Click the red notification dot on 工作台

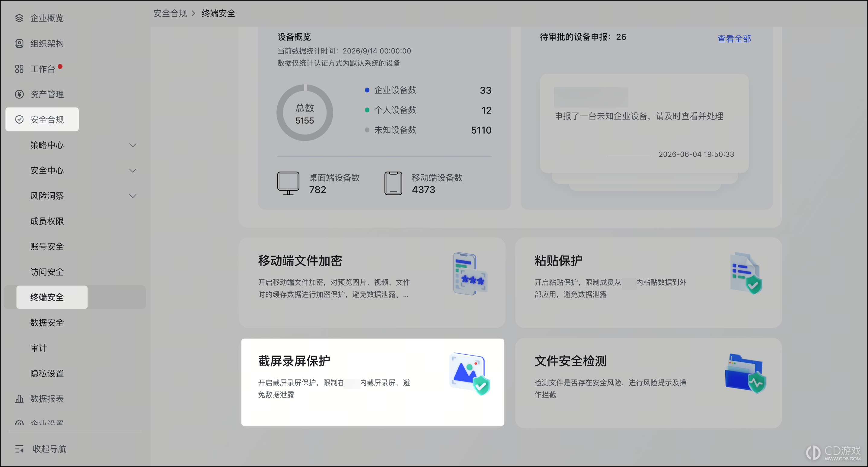click(x=60, y=66)
